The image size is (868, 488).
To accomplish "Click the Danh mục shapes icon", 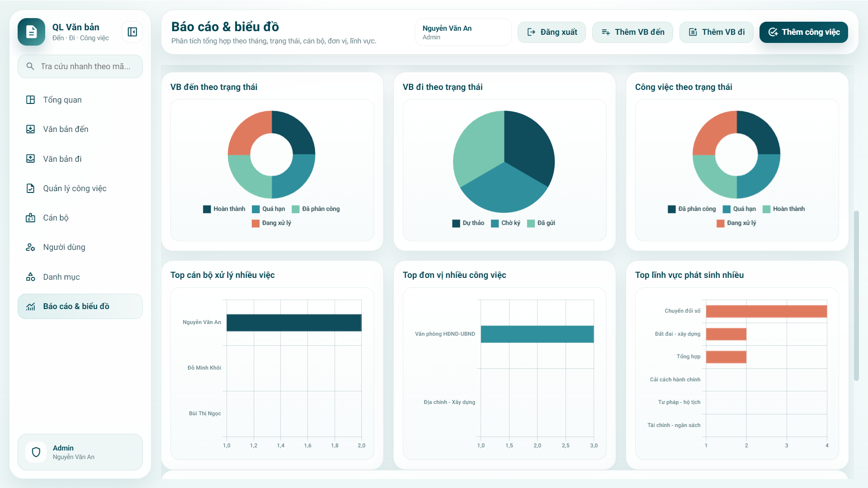I will [x=30, y=277].
